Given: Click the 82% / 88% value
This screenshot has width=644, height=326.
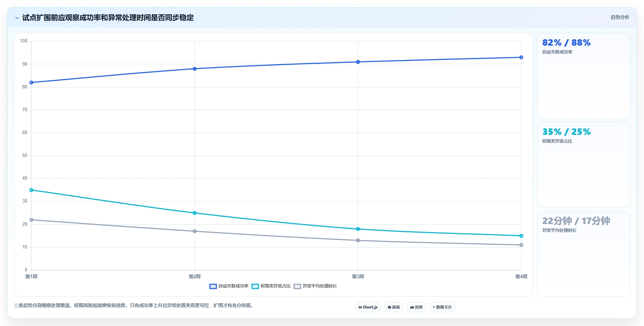Looking at the screenshot, I should pos(566,43).
